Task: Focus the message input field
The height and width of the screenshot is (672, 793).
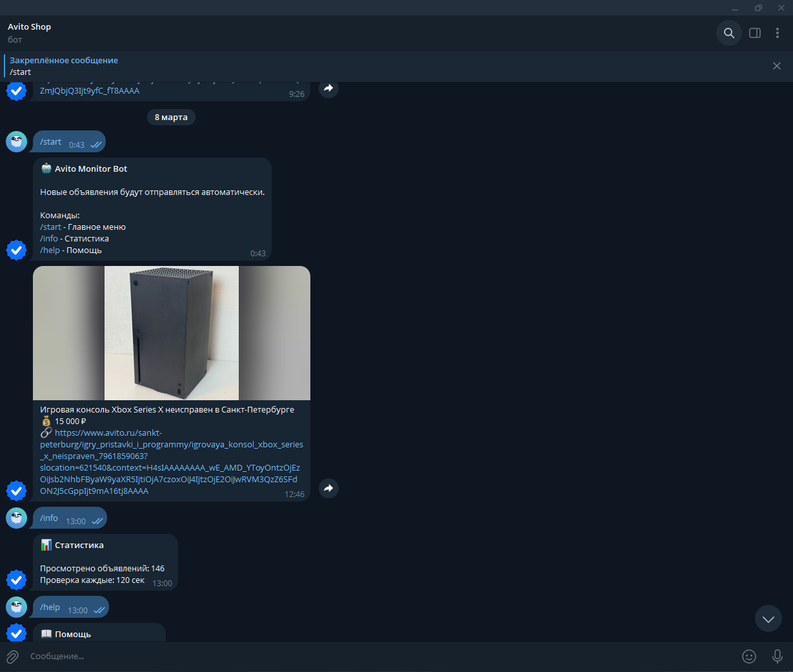Action: [381, 657]
